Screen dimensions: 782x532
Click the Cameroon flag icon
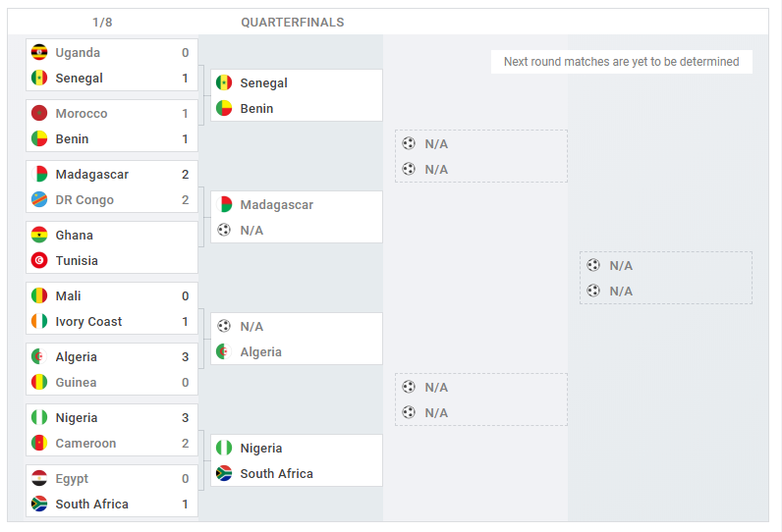(39, 443)
